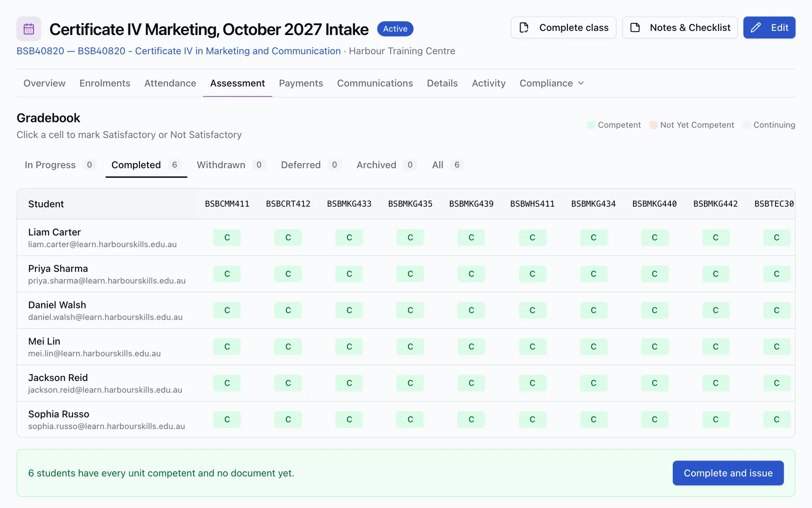Open the BSB40820 qualification link
This screenshot has width=812, height=508.
179,51
